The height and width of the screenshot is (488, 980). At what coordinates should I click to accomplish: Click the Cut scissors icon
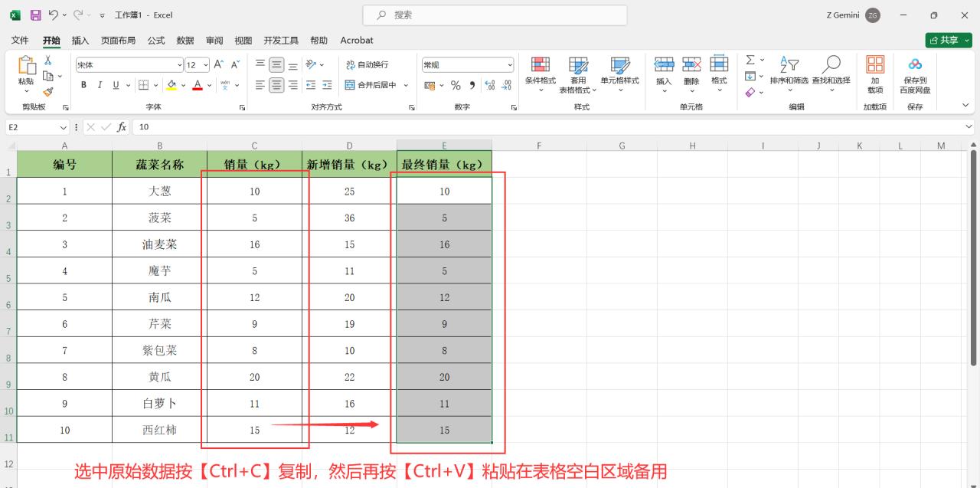[47, 61]
